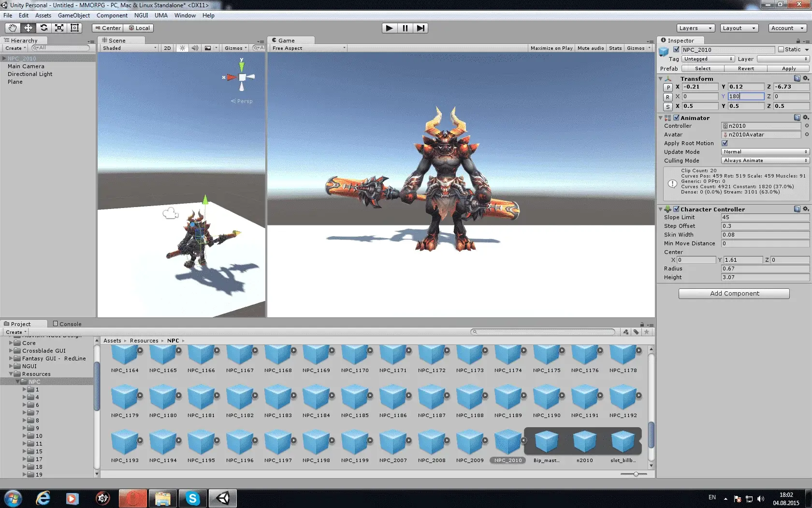Toggle Local handle rotation
This screenshot has height=508, width=812.
(x=139, y=28)
